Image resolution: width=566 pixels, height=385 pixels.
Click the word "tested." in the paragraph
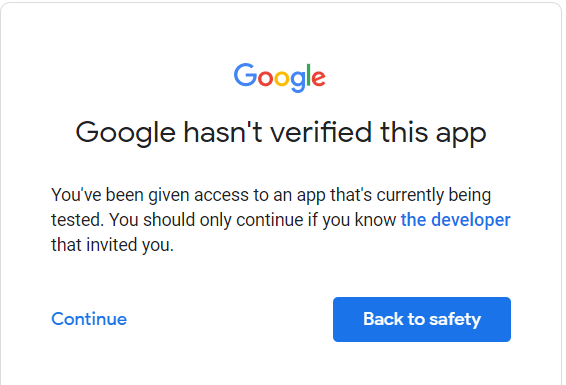77,220
